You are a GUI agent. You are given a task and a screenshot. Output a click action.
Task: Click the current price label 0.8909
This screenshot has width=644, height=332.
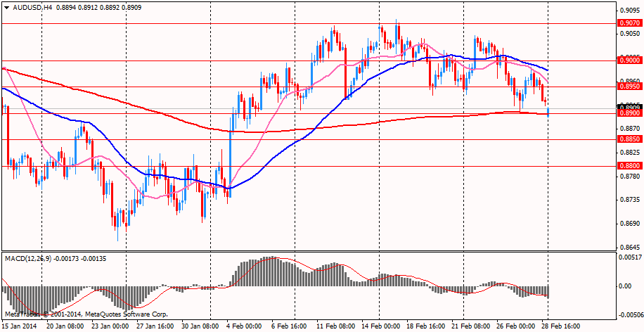(630, 107)
